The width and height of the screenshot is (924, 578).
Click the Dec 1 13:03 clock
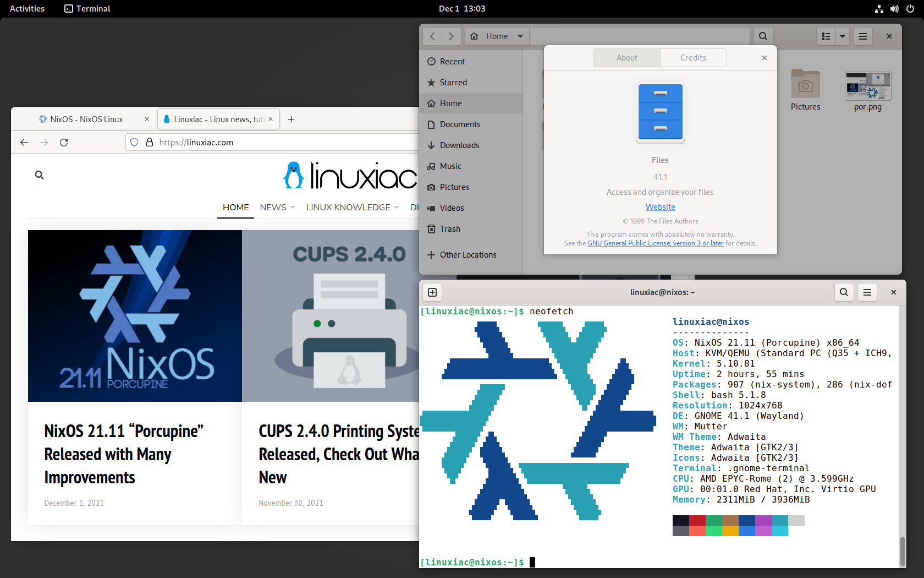point(462,9)
